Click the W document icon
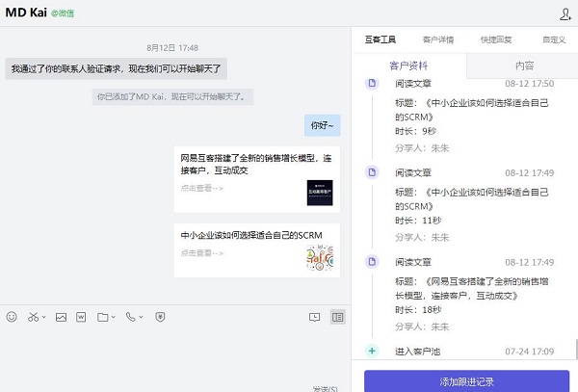Image resolution: width=578 pixels, height=392 pixels. [81, 316]
